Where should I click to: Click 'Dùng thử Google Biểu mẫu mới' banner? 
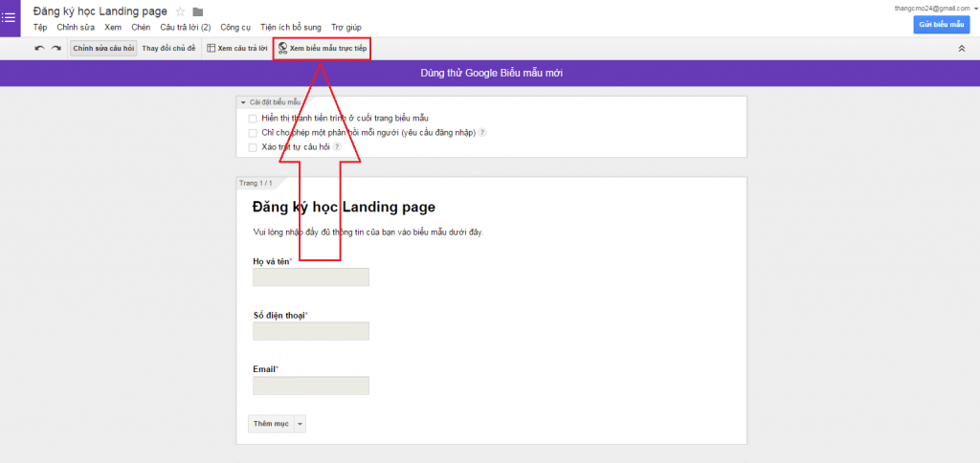coord(491,73)
